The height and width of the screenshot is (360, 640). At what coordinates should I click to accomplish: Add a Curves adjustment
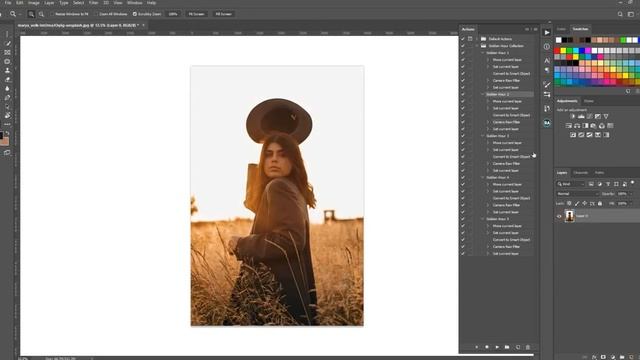589,116
